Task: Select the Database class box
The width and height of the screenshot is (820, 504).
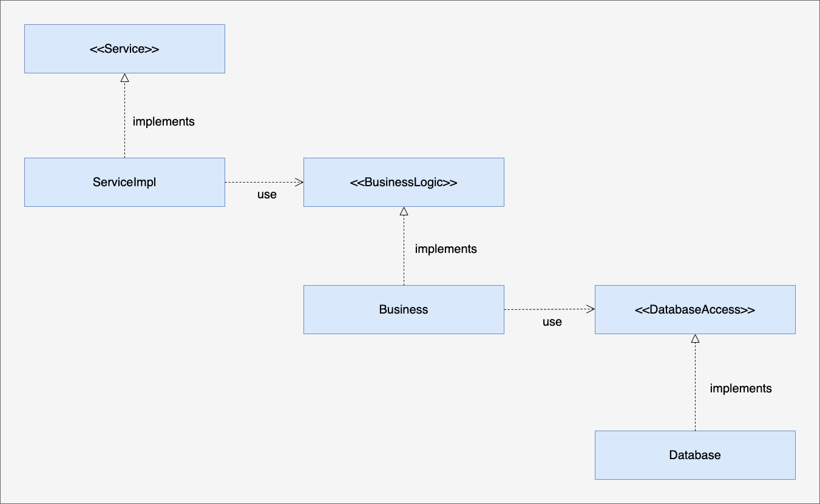Action: [695, 455]
